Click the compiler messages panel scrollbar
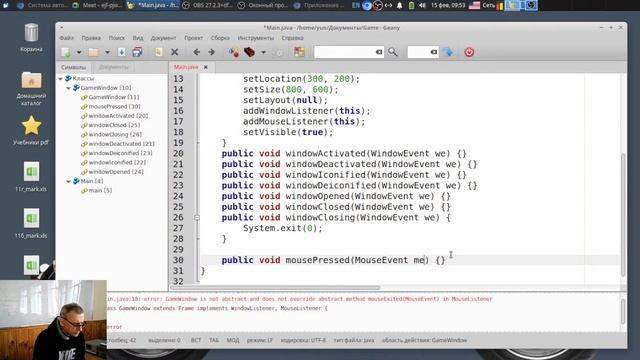This screenshot has width=640, height=360. pyautogui.click(x=623, y=311)
